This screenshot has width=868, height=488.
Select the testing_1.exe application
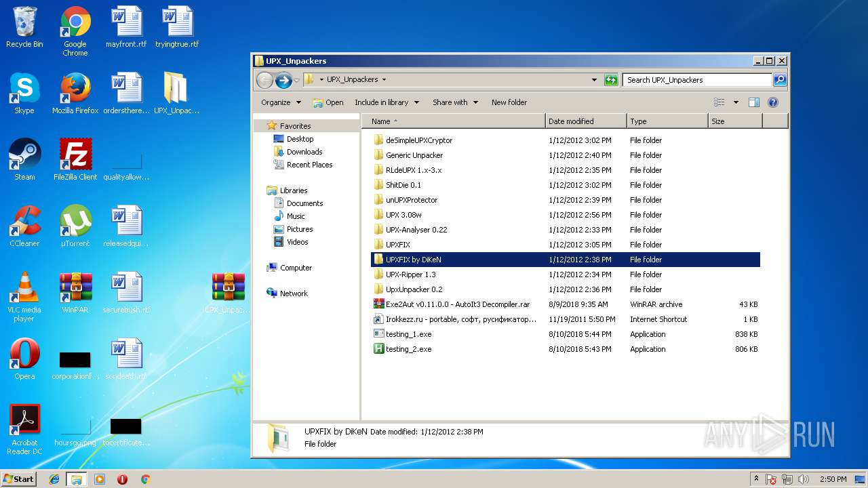pos(566,334)
